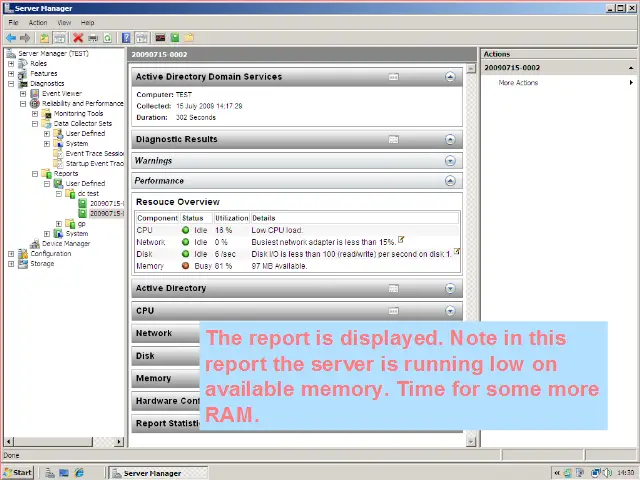Viewport: 640px width, 480px height.
Task: Open the File menu
Action: point(13,23)
